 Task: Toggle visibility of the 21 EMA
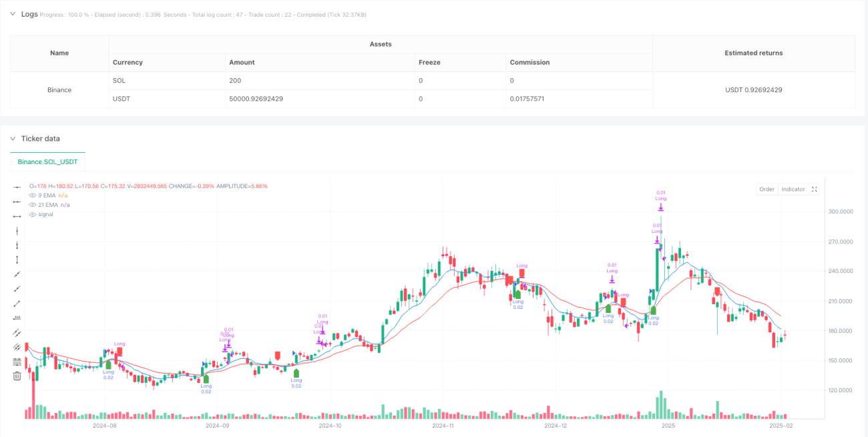[32, 205]
